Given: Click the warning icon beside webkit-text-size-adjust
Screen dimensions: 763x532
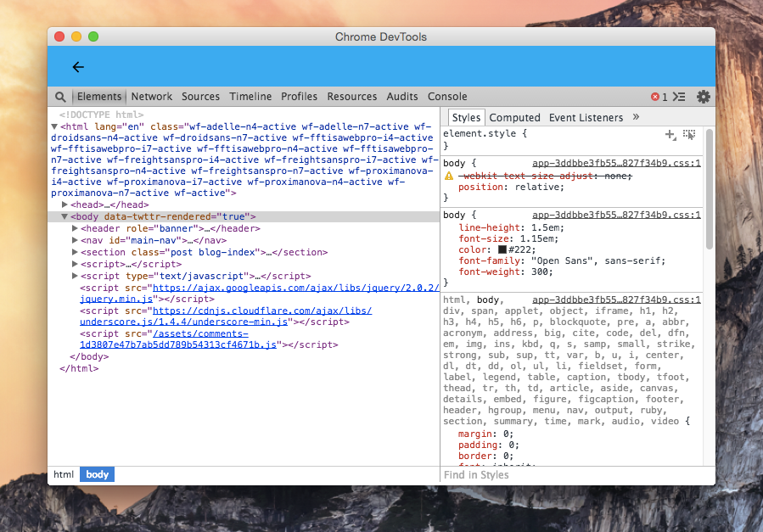Looking at the screenshot, I should pyautogui.click(x=449, y=176).
